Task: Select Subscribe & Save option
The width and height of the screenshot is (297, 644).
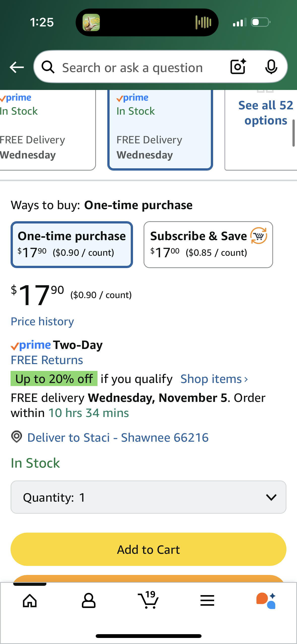Action: 208,244
